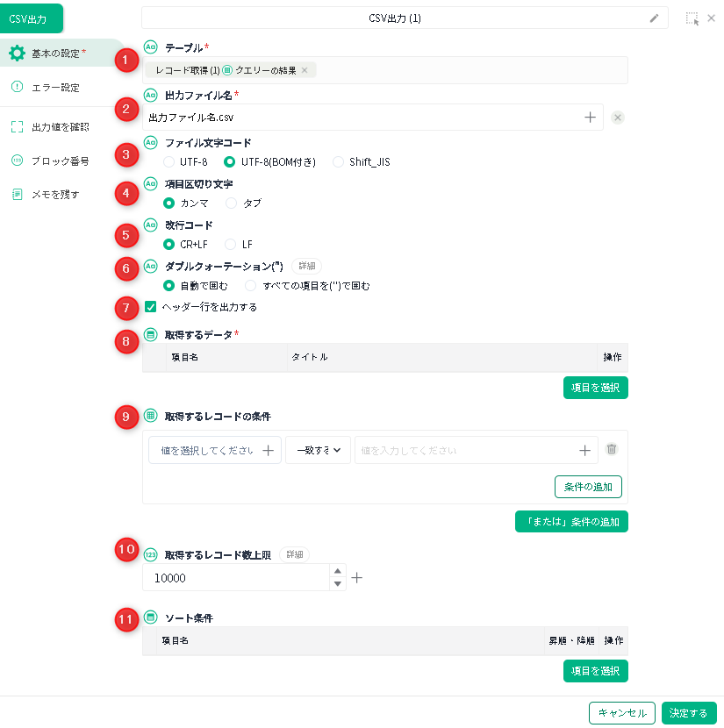Click the plus icon beside the record limit field
The width and height of the screenshot is (724, 728).
tap(357, 578)
